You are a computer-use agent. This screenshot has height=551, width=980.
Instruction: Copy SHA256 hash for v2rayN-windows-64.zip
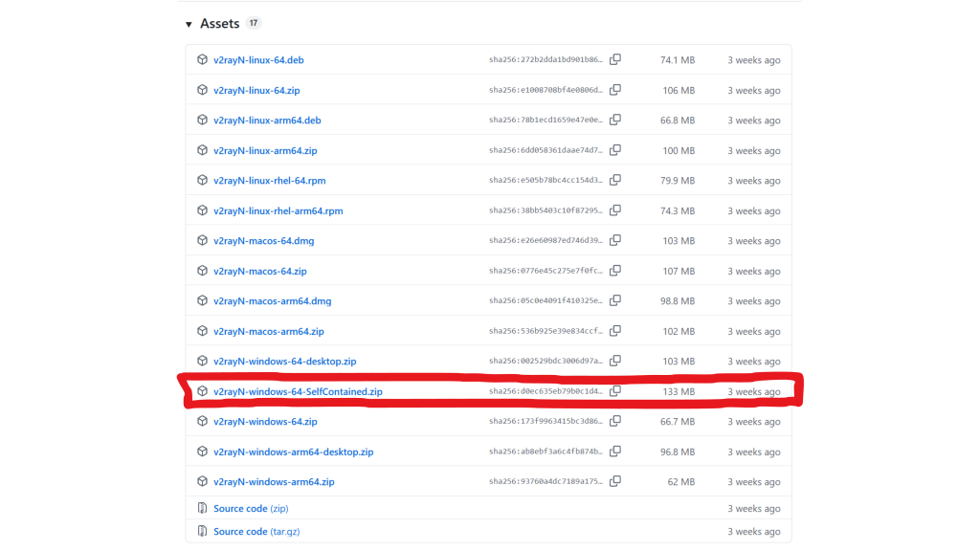[x=615, y=421]
